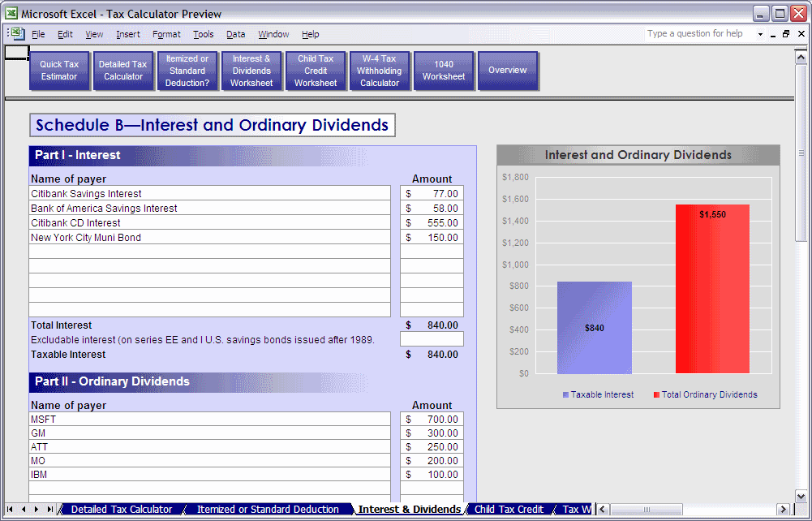Click the Excludable interest amount input cell
Screen dimensions: 812x521
pyautogui.click(x=432, y=339)
